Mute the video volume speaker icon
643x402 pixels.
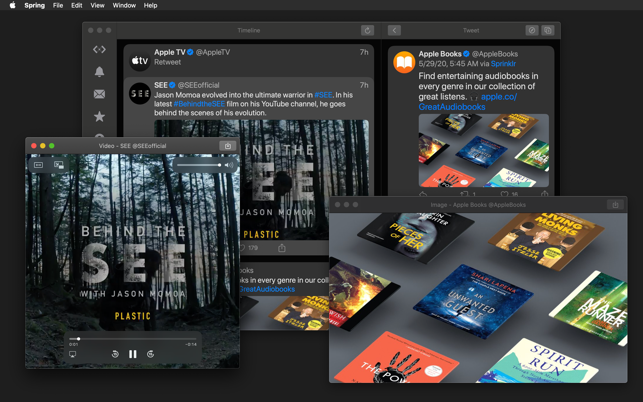click(227, 165)
